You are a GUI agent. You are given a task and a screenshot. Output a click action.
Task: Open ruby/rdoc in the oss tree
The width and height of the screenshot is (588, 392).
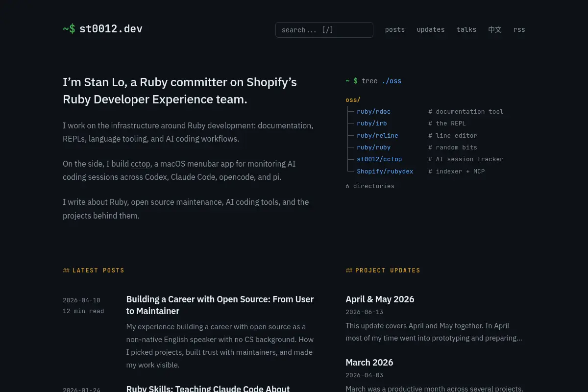374,112
